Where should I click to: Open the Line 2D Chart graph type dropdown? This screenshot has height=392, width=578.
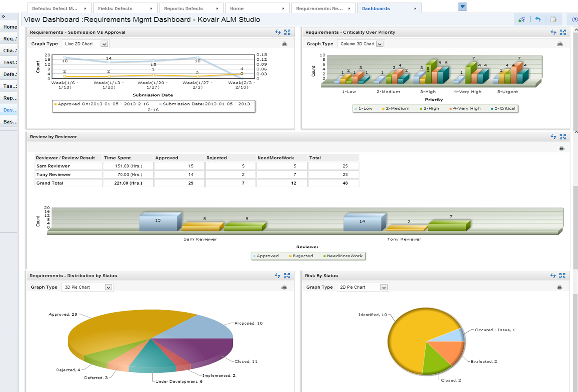pos(104,44)
